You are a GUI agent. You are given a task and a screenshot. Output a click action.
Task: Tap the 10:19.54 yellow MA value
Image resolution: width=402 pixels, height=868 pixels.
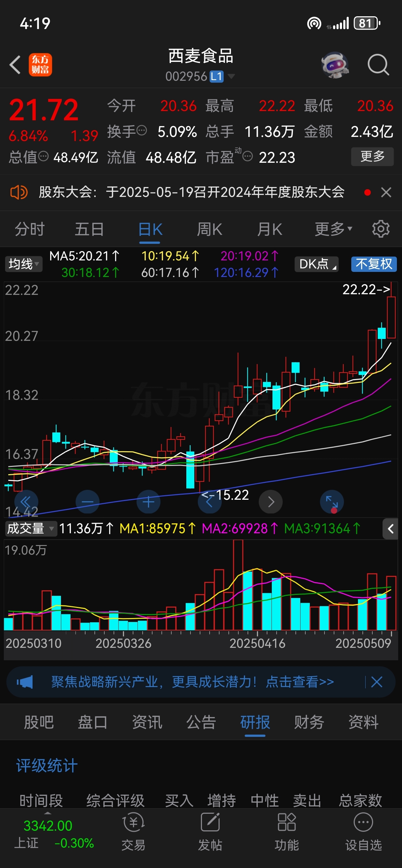click(170, 256)
